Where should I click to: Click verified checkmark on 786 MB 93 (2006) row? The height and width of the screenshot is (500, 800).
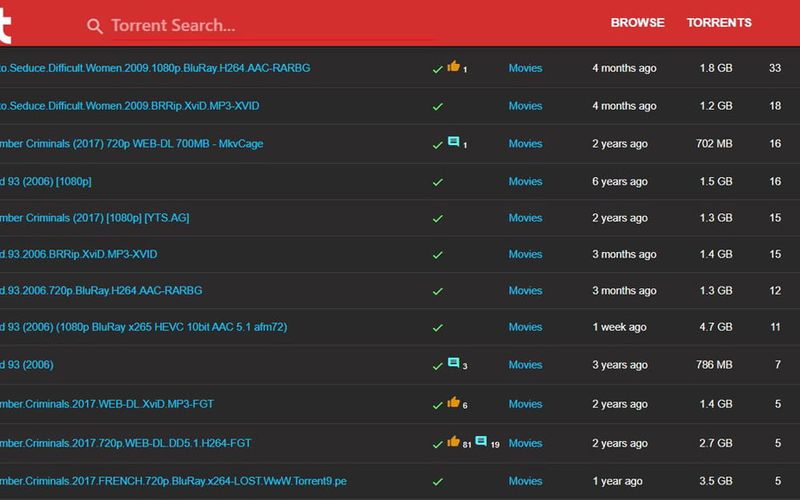tap(437, 366)
